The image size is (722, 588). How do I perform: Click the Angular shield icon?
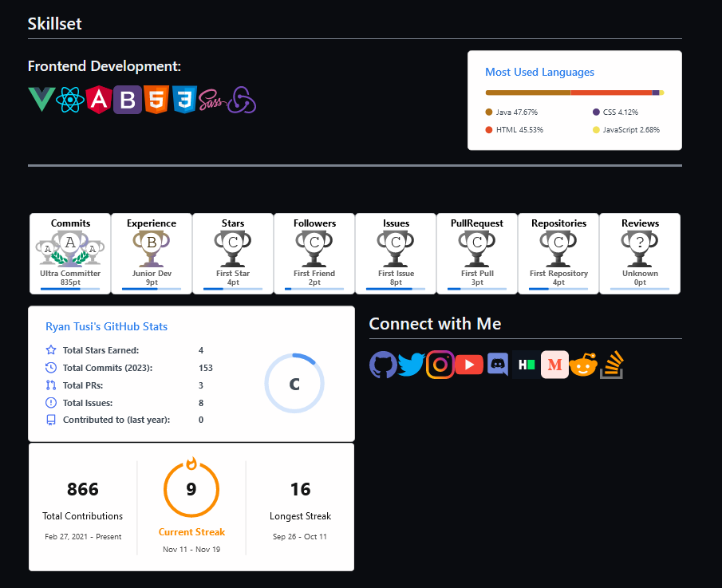pyautogui.click(x=99, y=100)
